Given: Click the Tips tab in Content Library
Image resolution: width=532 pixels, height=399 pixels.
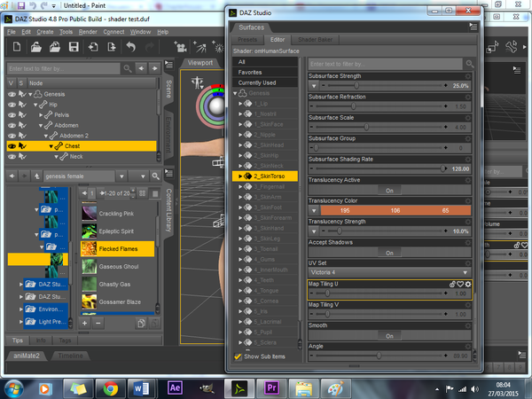Looking at the screenshot, I should (18, 340).
